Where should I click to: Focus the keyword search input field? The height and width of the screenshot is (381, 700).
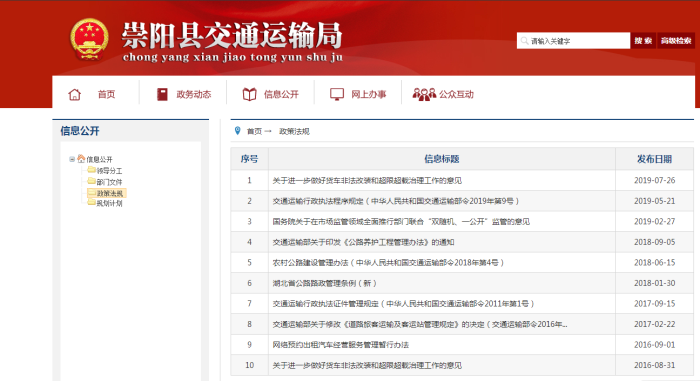pyautogui.click(x=573, y=41)
